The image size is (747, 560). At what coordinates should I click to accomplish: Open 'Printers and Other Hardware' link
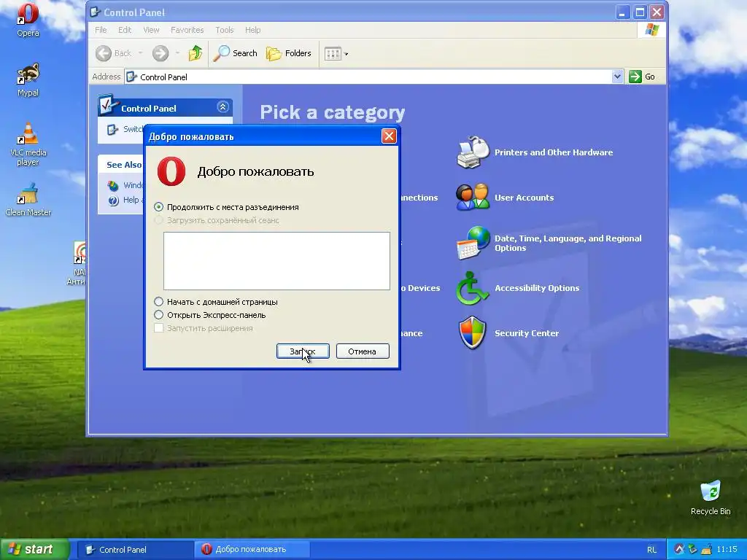554,152
